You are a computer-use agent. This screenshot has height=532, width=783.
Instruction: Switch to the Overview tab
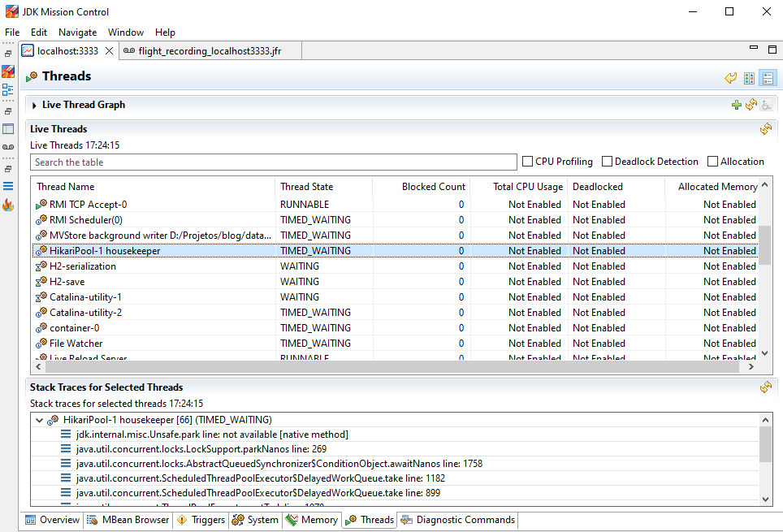point(53,520)
